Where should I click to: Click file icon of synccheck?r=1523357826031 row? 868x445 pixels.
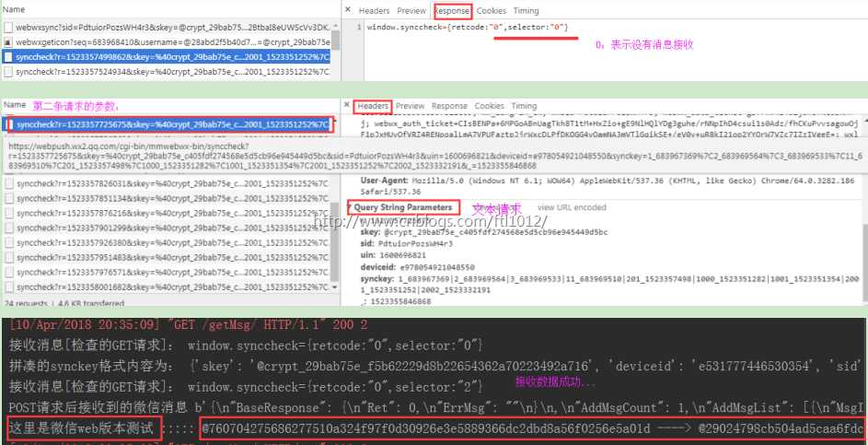[x=9, y=183]
